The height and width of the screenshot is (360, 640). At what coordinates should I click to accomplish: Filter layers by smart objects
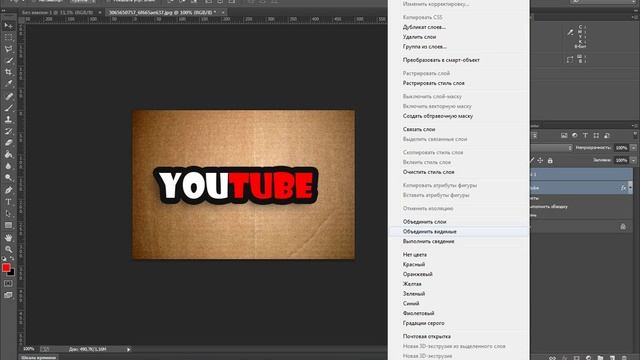[x=607, y=136]
